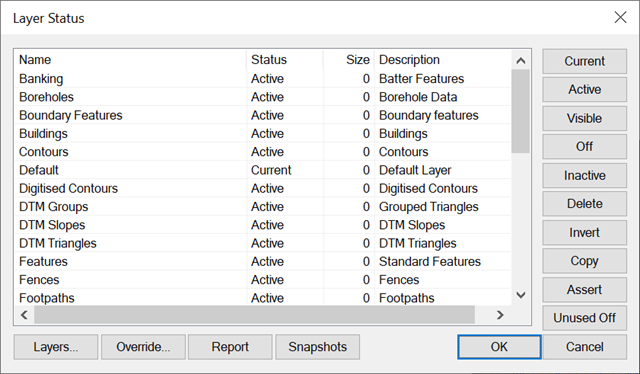This screenshot has width=640, height=374.
Task: Click the horizontal scrollbar right arrow
Action: [500, 315]
